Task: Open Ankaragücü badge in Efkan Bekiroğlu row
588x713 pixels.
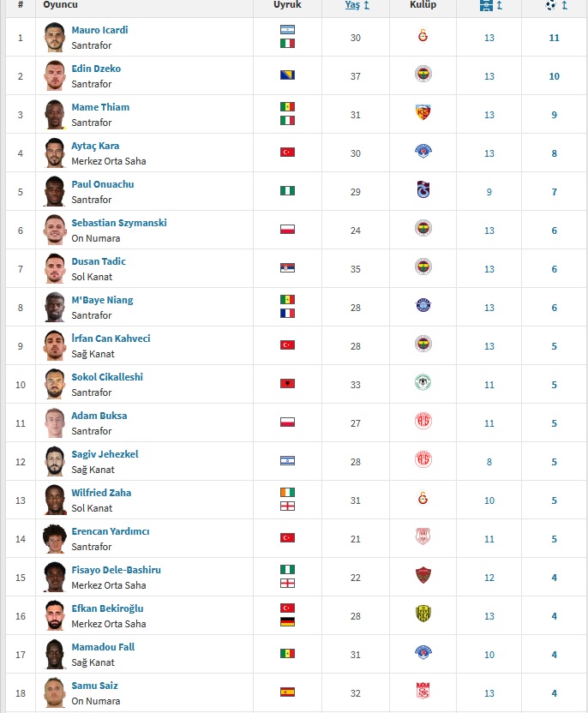Action: (x=423, y=614)
